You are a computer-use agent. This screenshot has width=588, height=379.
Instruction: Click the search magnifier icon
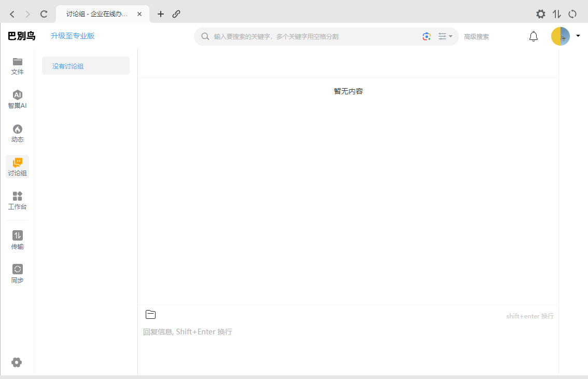(205, 36)
